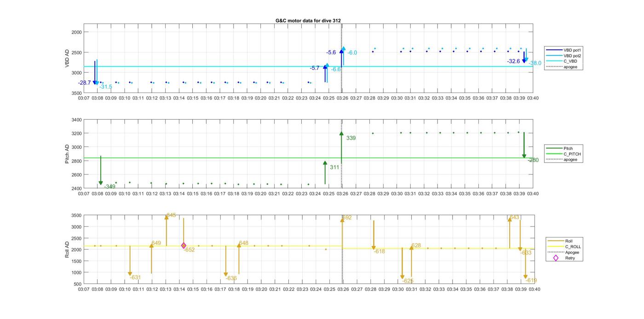
Task: Select the "Roll" legend entry
Action: pos(560,241)
